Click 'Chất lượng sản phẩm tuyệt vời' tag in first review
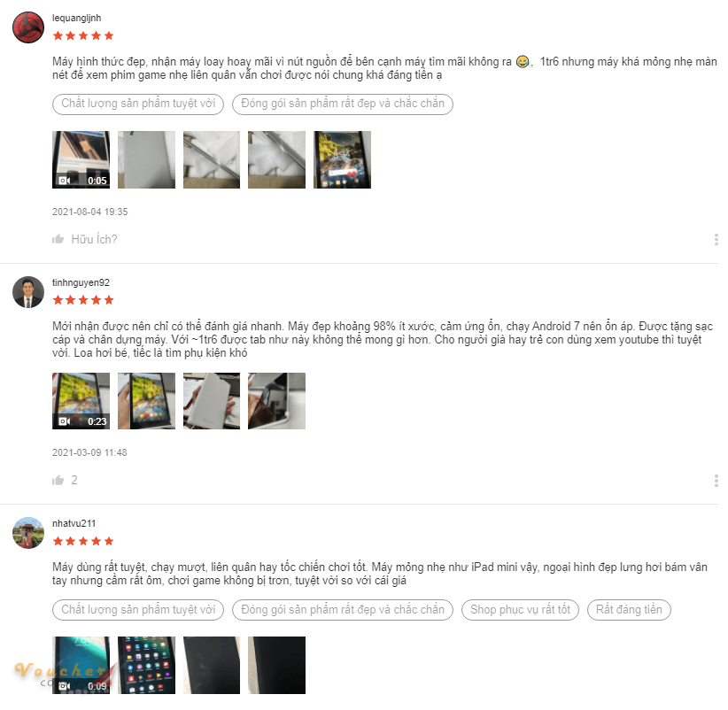This screenshot has width=728, height=710. click(138, 104)
